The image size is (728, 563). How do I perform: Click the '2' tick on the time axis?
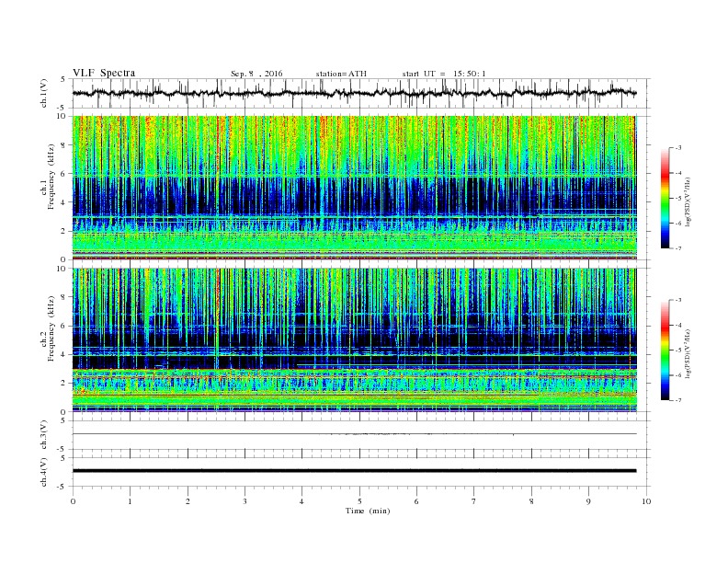point(188,501)
